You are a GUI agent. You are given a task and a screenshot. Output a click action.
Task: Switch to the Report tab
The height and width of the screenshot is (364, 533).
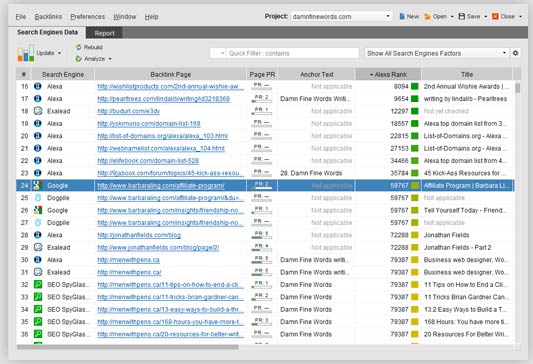tap(104, 33)
